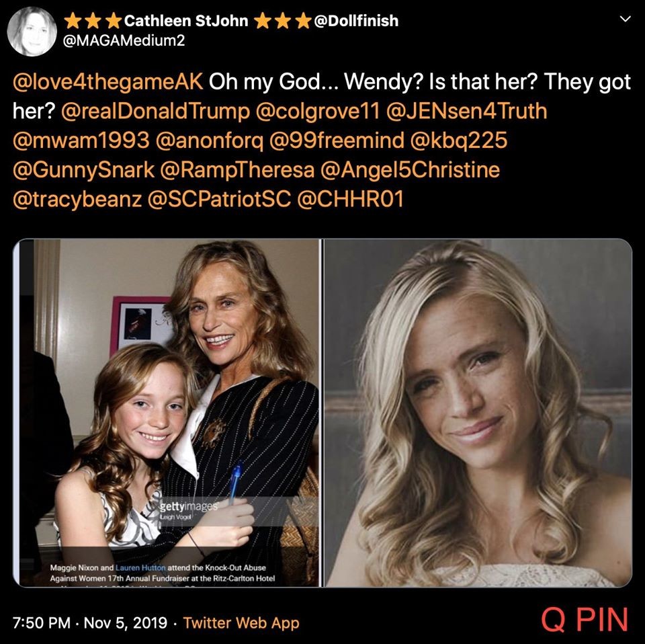Click the tweet author's profile avatar
The image size is (645, 644).
[32, 30]
